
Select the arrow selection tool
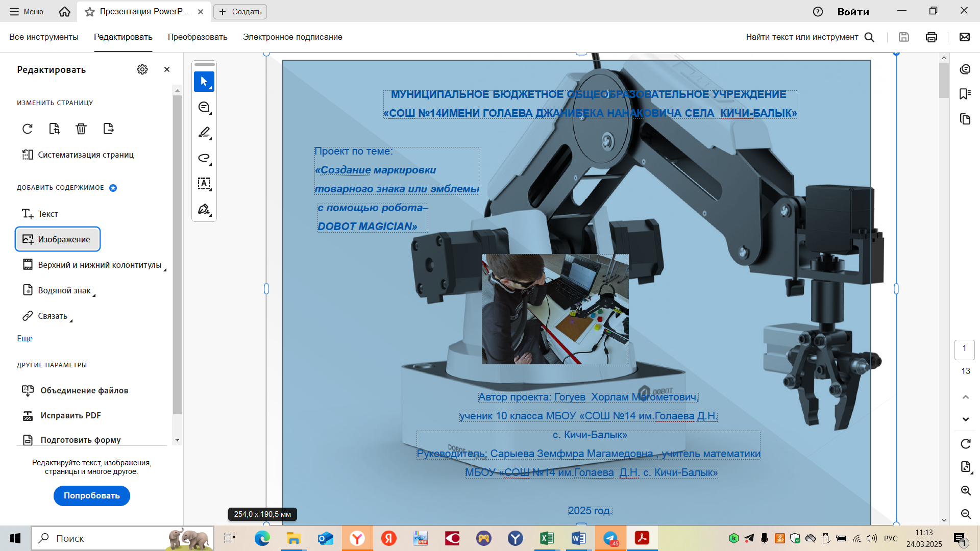[204, 82]
